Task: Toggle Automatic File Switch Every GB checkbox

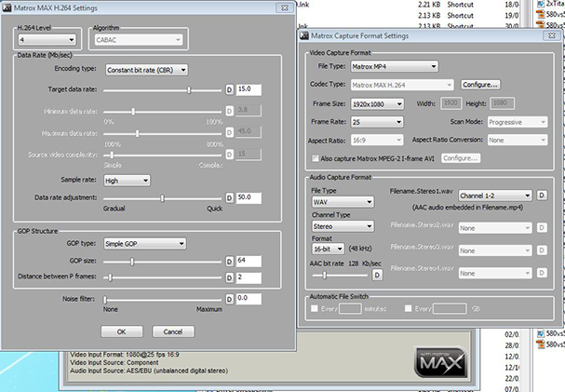Action: [x=409, y=308]
